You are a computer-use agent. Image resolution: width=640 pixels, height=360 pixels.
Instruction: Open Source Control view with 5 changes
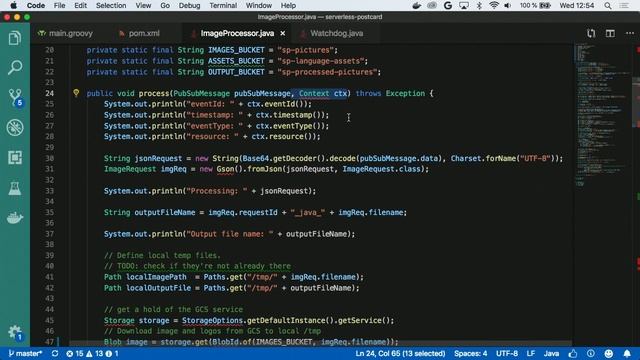click(x=15, y=98)
